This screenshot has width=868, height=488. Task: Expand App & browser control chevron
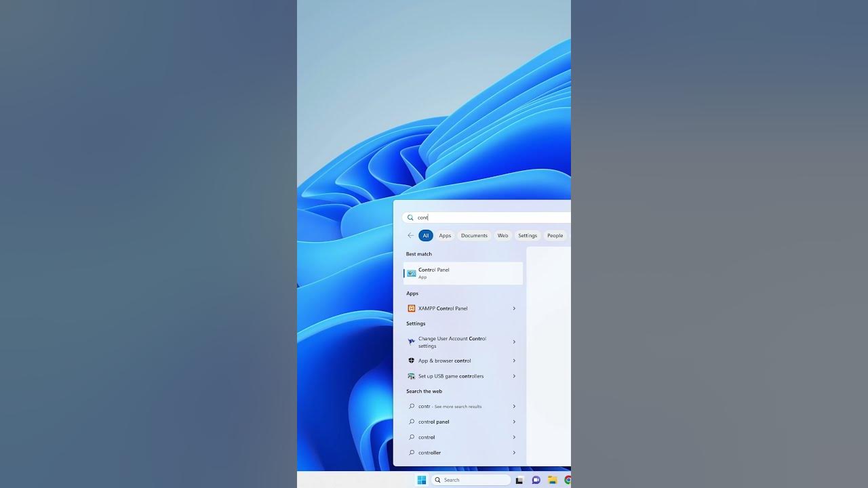514,361
